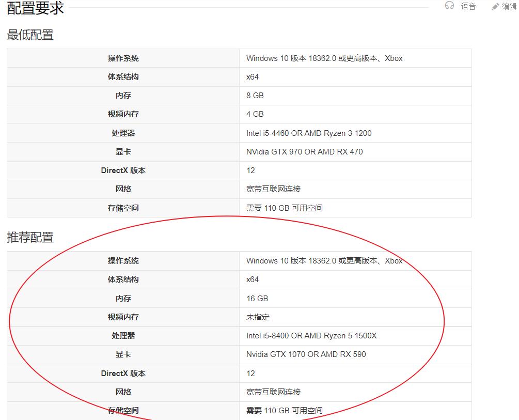Click 宽带互联网连接 in 最低配置 table
The height and width of the screenshot is (420, 519).
[273, 189]
